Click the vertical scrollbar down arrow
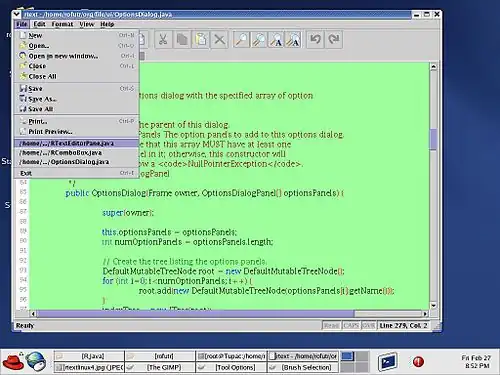This screenshot has height=375, width=500. 433,305
